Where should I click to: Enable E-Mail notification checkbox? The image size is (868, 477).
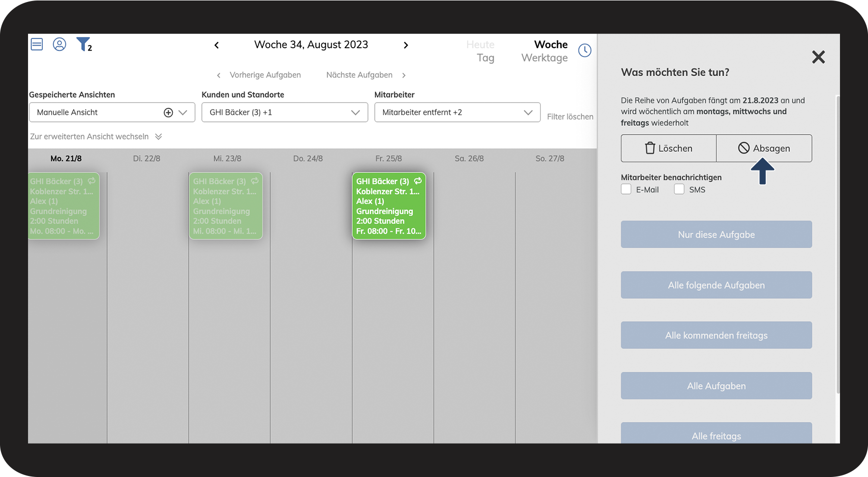pyautogui.click(x=626, y=190)
